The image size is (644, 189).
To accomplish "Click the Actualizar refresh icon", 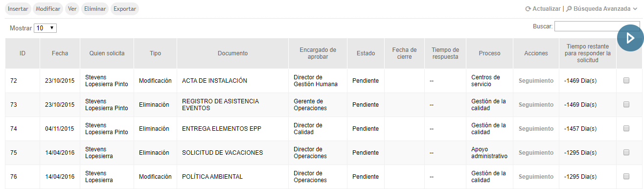I will click(x=528, y=9).
